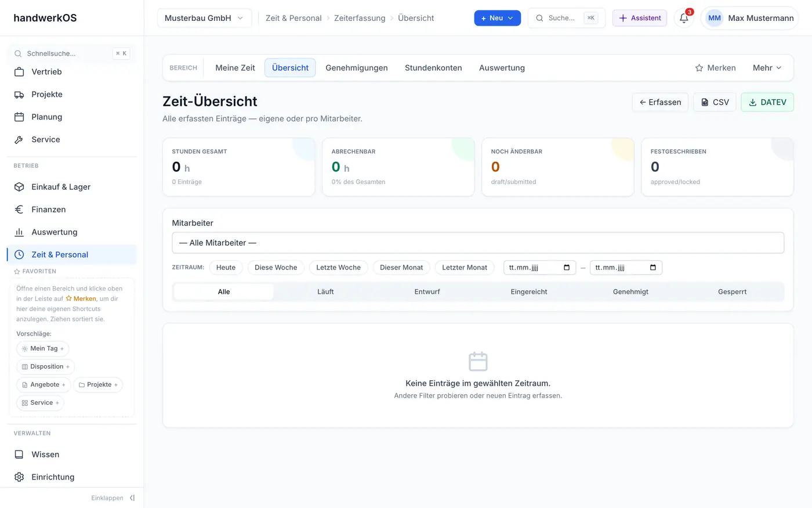Image resolution: width=812 pixels, height=508 pixels.
Task: Open the Auswertung tab in Bereich bar
Action: (x=502, y=68)
